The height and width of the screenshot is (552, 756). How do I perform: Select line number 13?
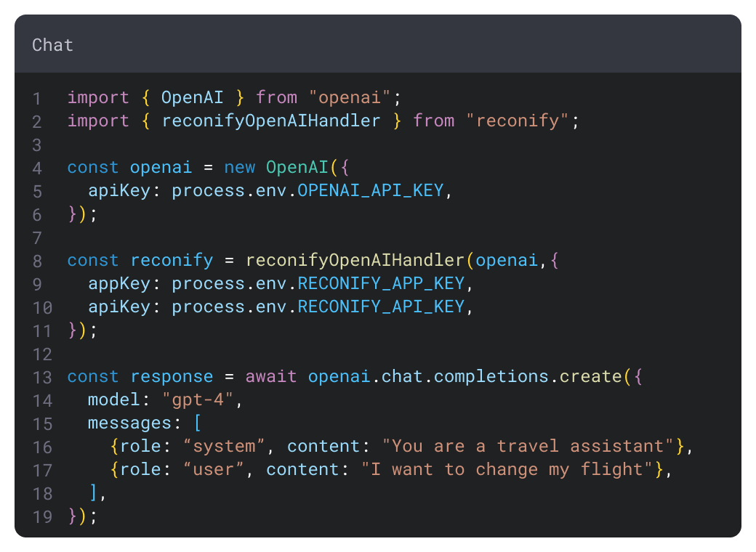click(41, 376)
